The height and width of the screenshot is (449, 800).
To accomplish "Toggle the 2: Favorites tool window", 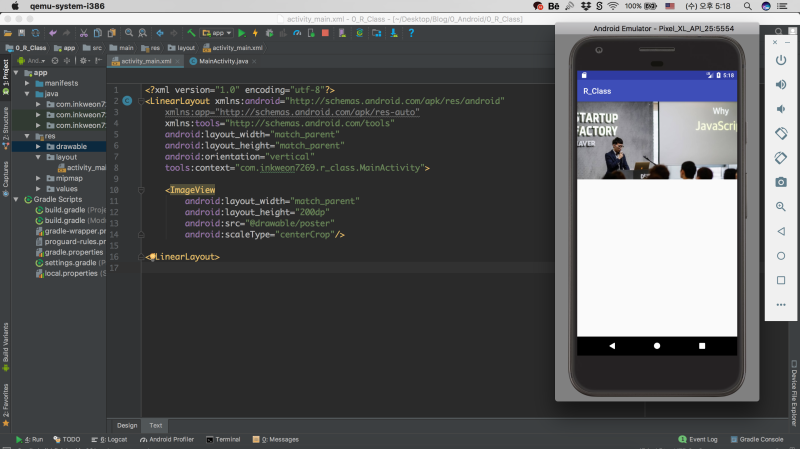I will click(x=6, y=405).
